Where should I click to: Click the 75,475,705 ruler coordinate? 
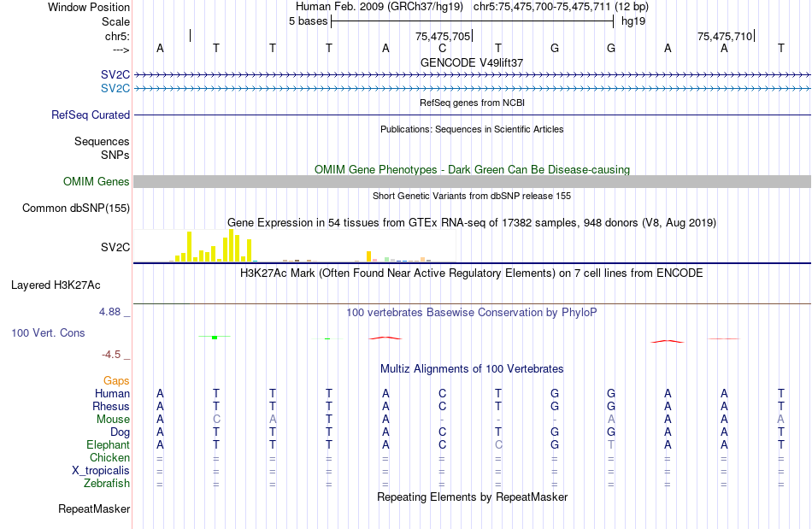pos(443,36)
